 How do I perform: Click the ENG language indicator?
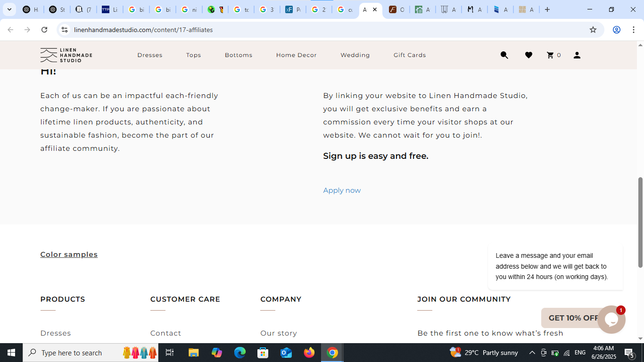pyautogui.click(x=580, y=353)
